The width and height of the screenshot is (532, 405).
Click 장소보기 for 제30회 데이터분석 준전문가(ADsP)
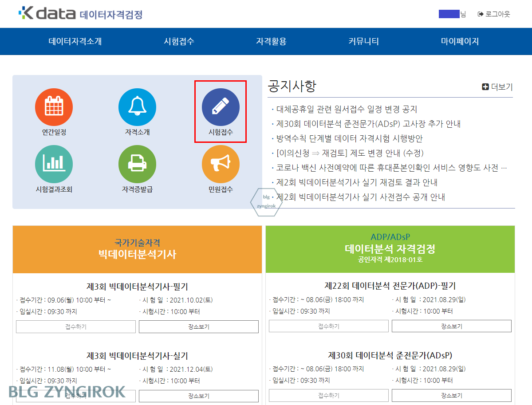click(x=451, y=395)
